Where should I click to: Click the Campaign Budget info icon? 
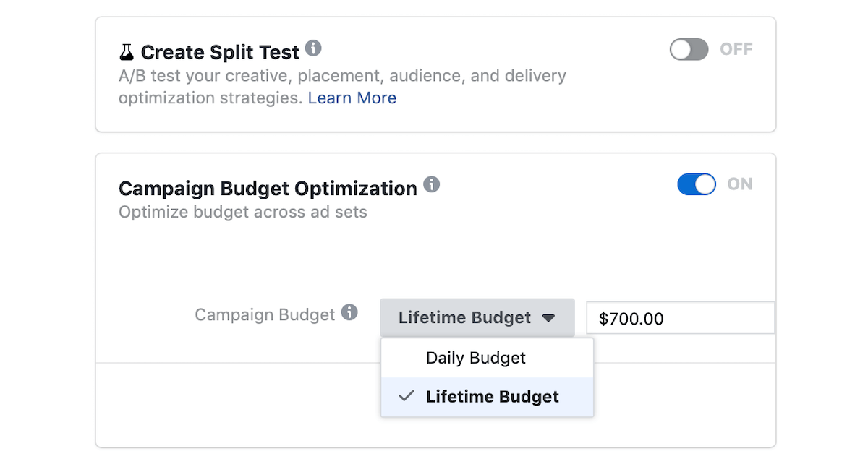point(350,313)
